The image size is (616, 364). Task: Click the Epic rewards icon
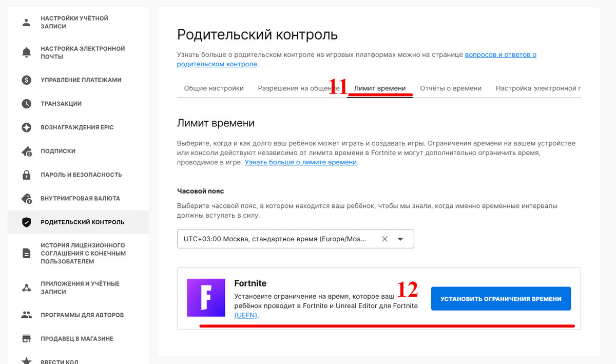pyautogui.click(x=26, y=127)
